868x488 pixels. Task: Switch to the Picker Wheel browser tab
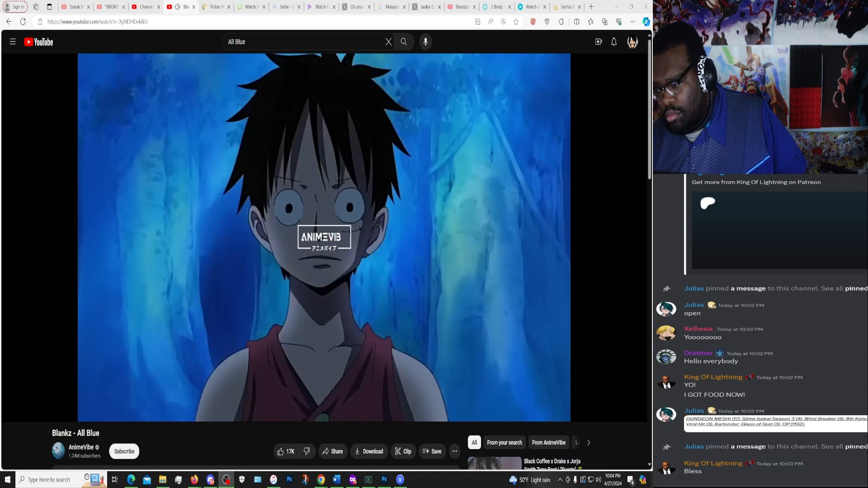216,7
